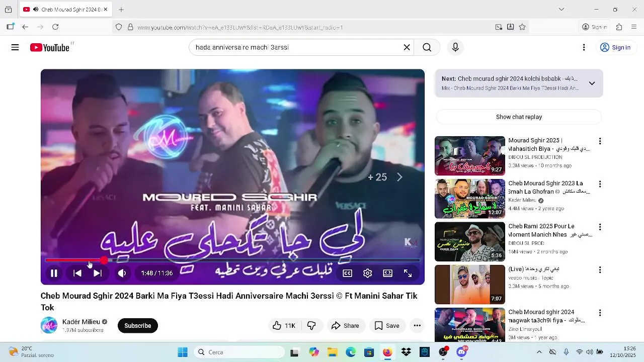View site security lock info

point(130,27)
